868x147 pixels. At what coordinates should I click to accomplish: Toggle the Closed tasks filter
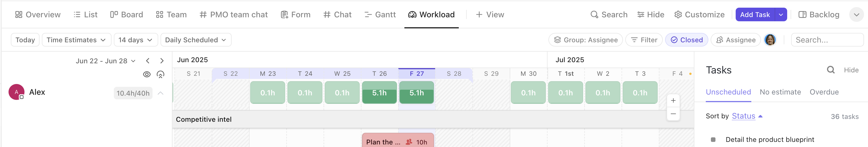pos(686,40)
